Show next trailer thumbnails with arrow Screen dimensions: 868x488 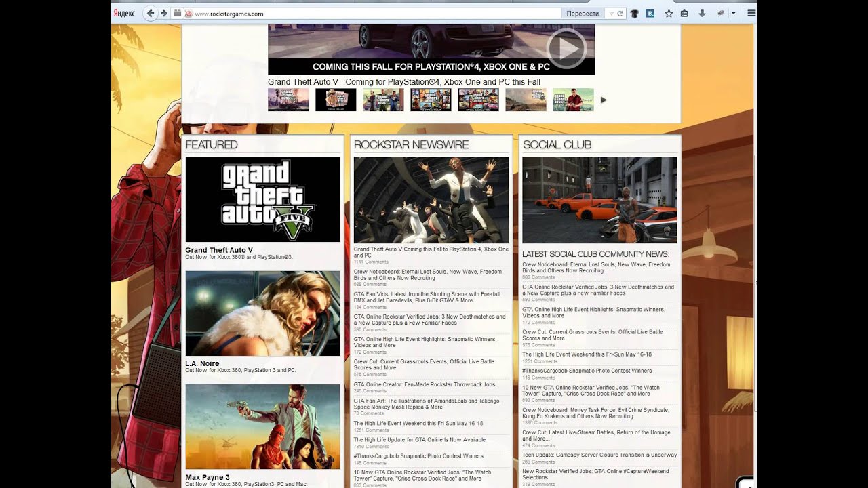604,100
